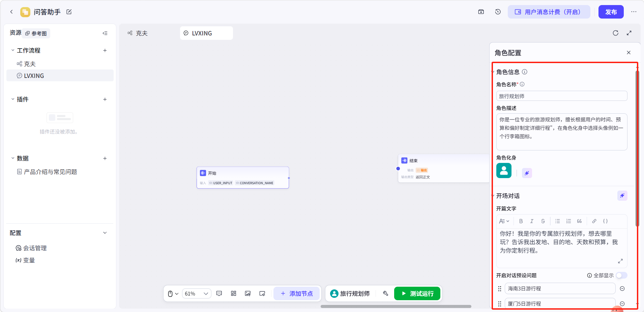Switch to the LVXING canvas tab
Image resolution: width=644 pixels, height=312 pixels.
[206, 33]
